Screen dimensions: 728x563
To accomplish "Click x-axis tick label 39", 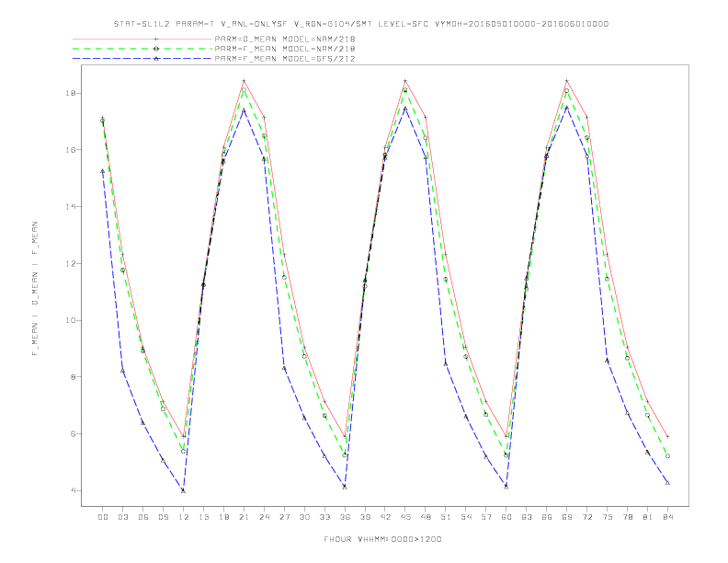I will pyautogui.click(x=365, y=517).
